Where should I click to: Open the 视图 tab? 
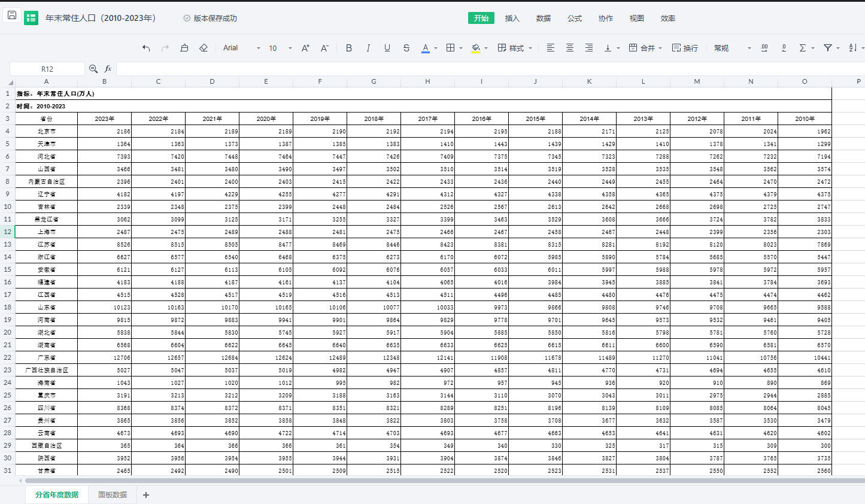pos(637,18)
